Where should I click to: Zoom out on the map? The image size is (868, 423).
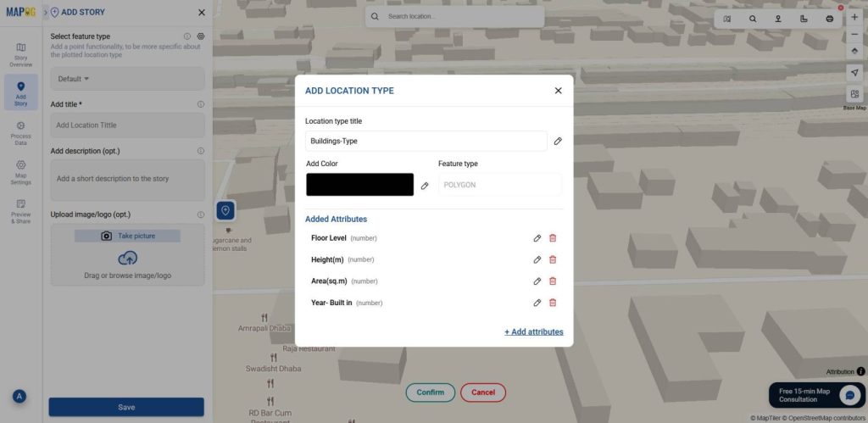coord(854,34)
